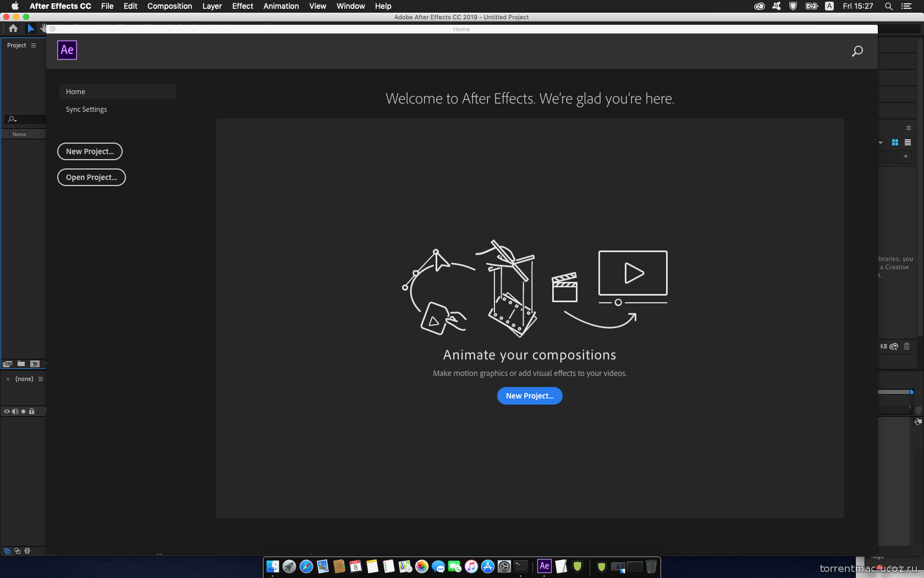Screen dimensions: 924x578
Task: Open the Layer menu
Action: coord(212,6)
